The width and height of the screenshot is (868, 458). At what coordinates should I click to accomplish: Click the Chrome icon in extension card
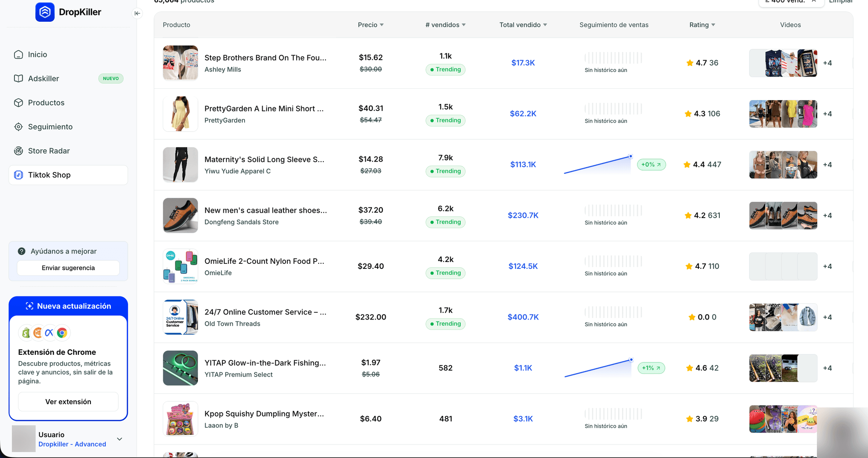coord(62,333)
